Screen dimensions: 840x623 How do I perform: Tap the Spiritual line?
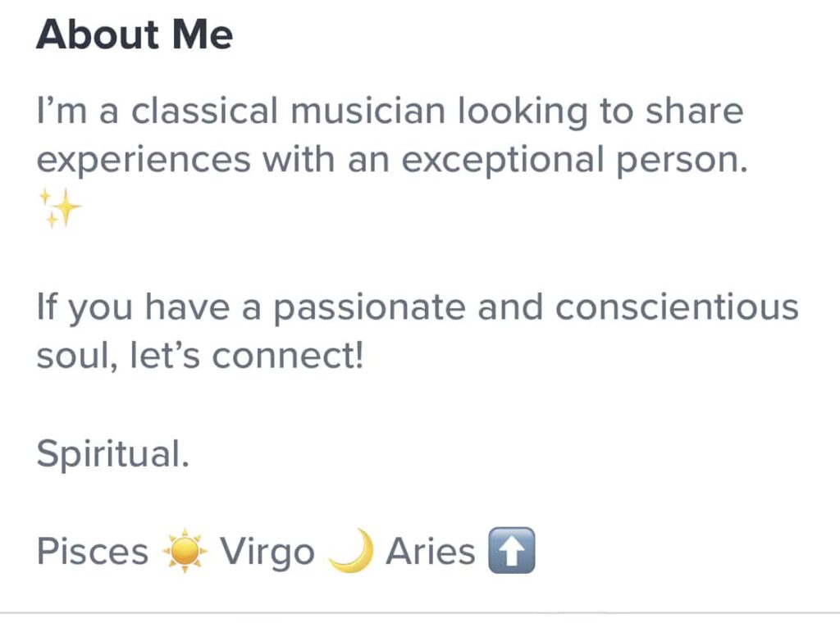(x=112, y=454)
